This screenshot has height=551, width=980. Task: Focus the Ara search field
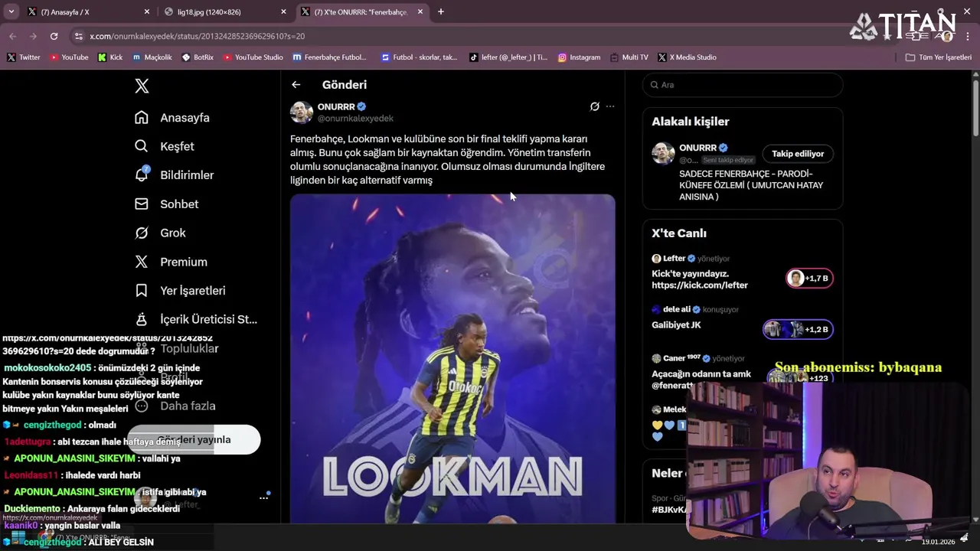(743, 85)
